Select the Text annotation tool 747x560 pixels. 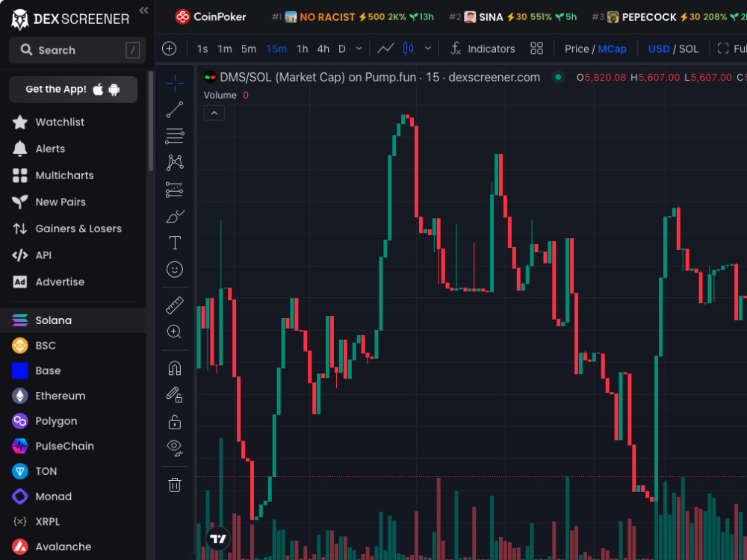[x=175, y=243]
